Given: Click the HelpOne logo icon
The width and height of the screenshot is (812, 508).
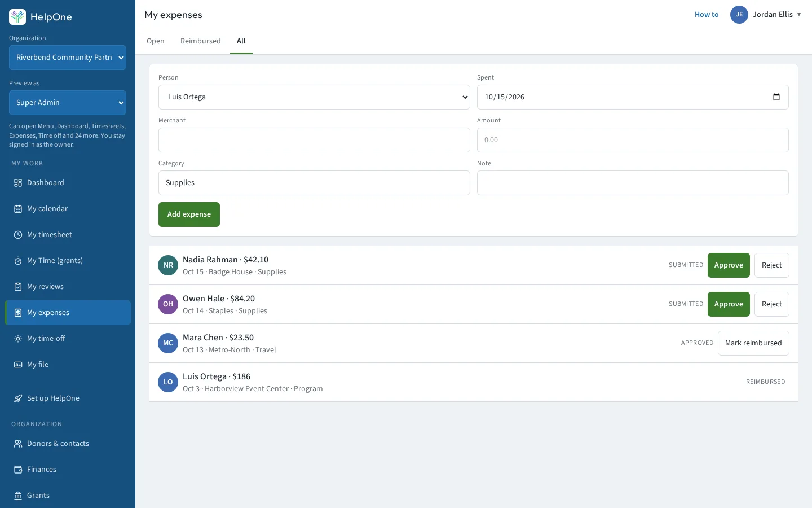Looking at the screenshot, I should coord(17,17).
